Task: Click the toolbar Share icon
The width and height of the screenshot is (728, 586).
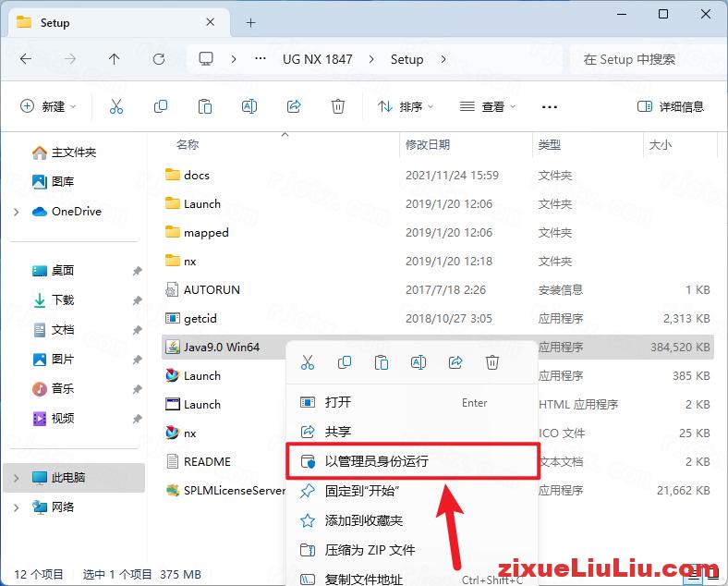Action: coord(294,107)
